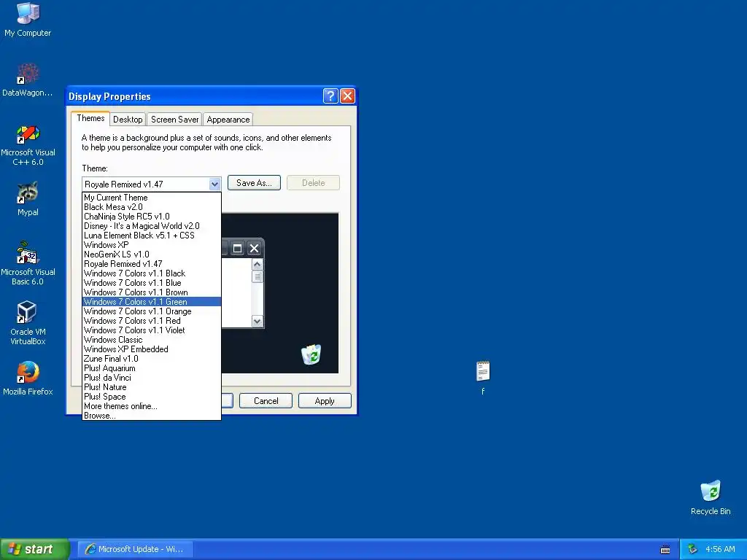Choose Zune Final v1.0 theme

pyautogui.click(x=152, y=359)
